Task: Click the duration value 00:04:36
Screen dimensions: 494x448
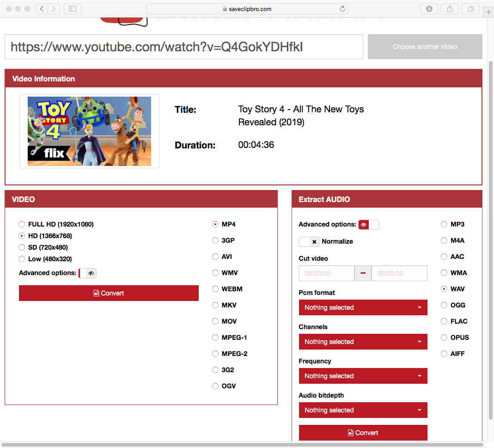Action: point(256,145)
